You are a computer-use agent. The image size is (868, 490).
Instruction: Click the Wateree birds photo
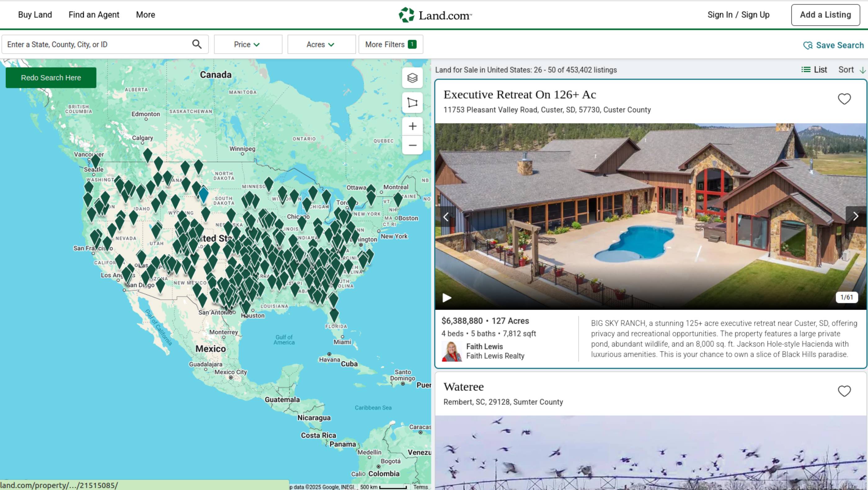[x=650, y=452]
